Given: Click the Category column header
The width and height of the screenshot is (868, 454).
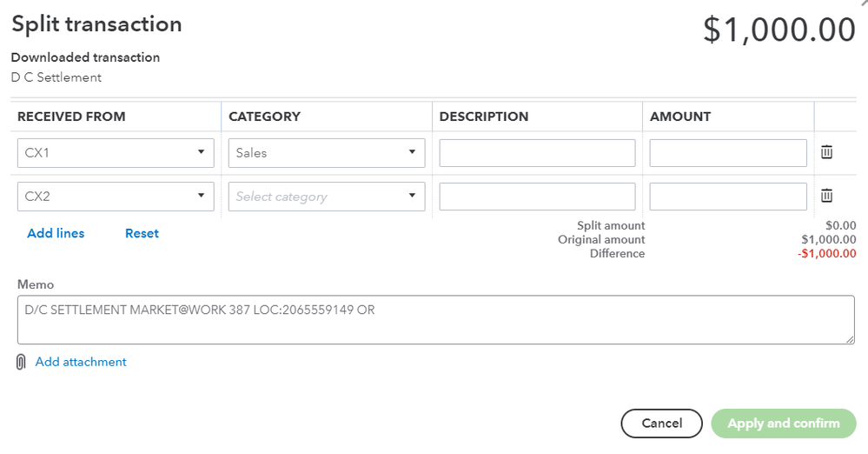Looking at the screenshot, I should 264,117.
